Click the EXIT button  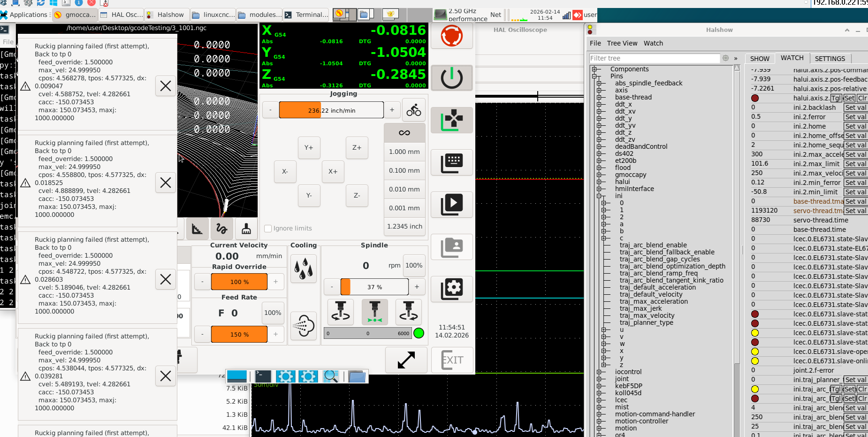(452, 360)
